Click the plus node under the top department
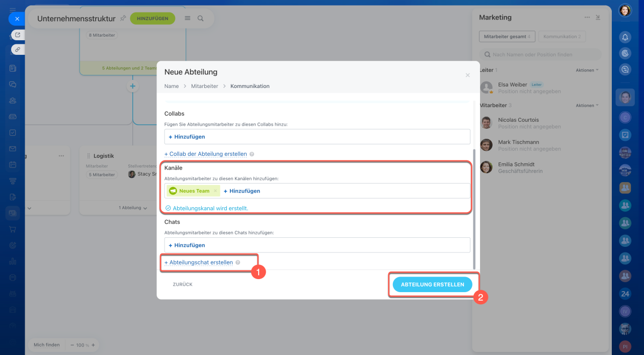The image size is (644, 355). [132, 86]
